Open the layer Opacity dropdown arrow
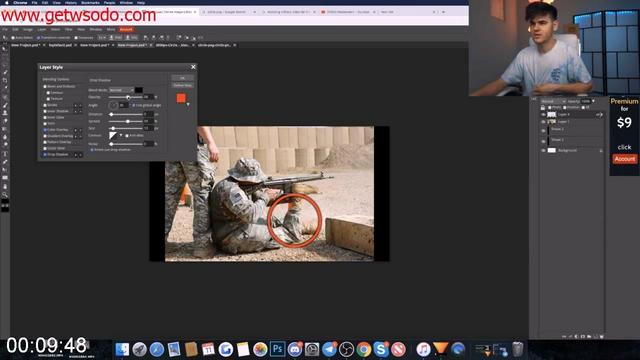The width and height of the screenshot is (640, 360). point(593,101)
